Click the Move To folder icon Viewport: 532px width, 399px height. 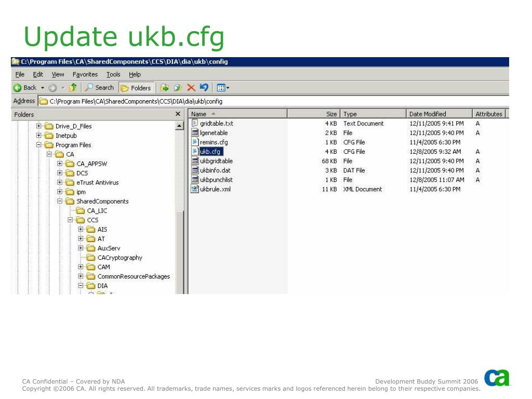point(165,88)
